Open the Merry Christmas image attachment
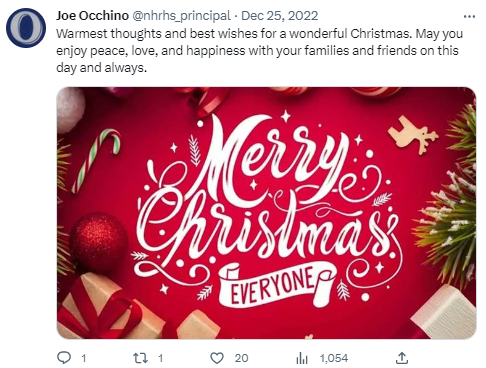This screenshot has width=486, height=368. [x=266, y=213]
